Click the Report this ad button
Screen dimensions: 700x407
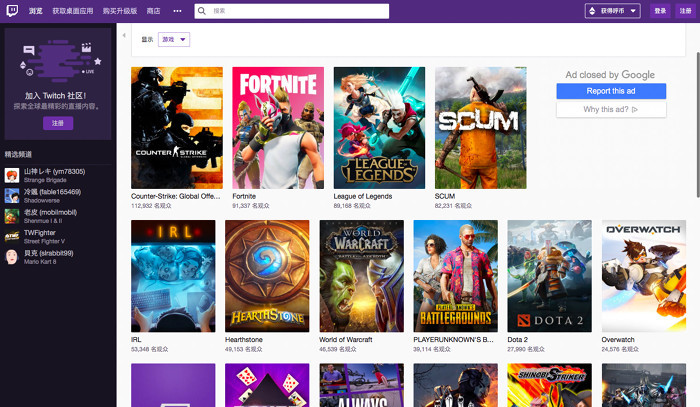[x=611, y=91]
